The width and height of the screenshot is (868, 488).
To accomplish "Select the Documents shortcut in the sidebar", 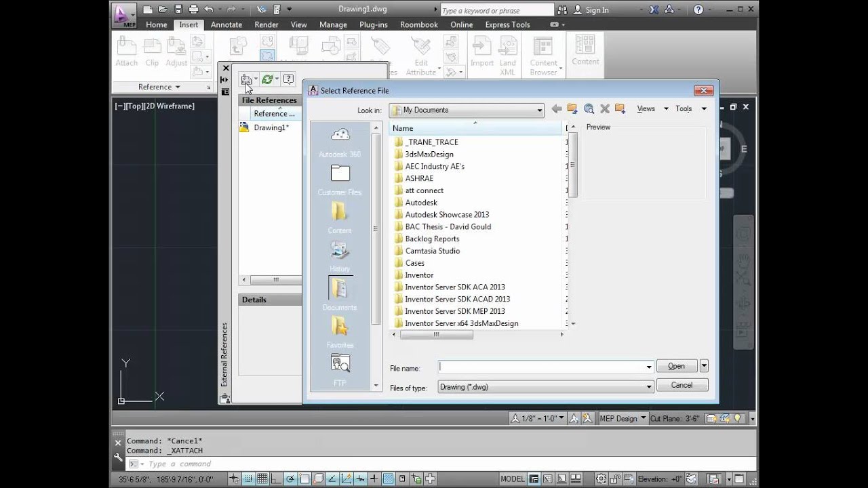I will [340, 295].
